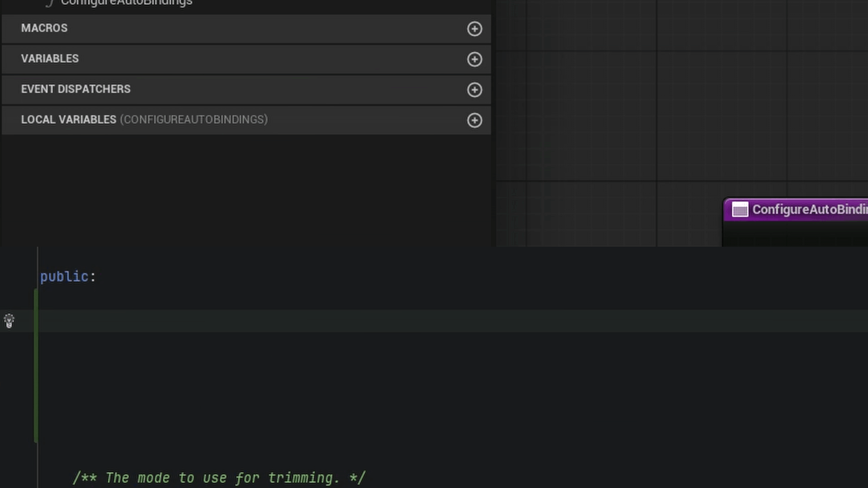Click the 'The mode to use for trimming' comment
This screenshot has height=488, width=868.
coord(219,478)
